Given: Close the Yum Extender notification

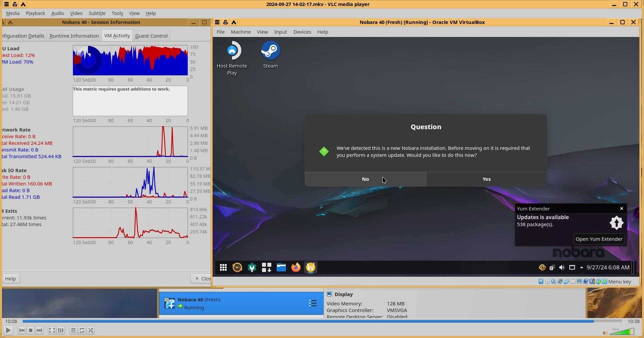Looking at the screenshot, I should [x=622, y=208].
